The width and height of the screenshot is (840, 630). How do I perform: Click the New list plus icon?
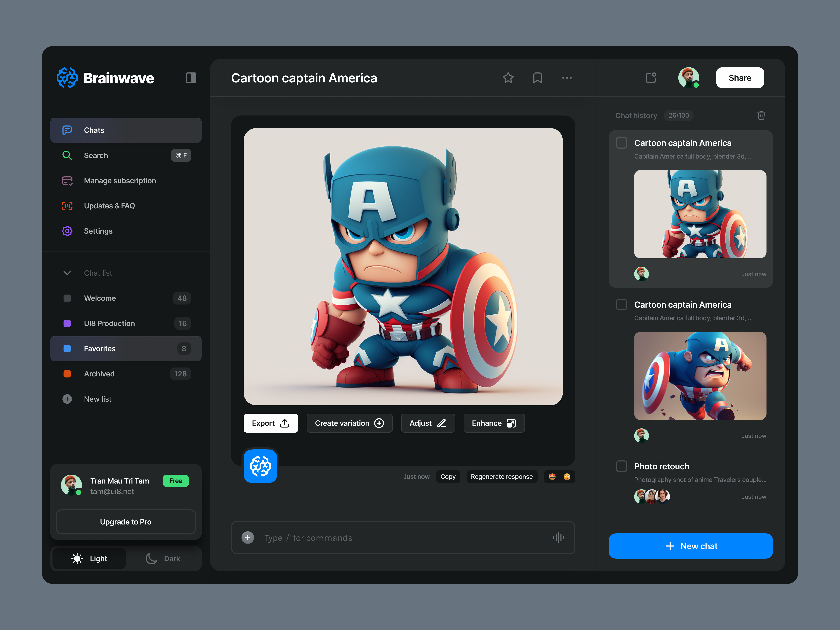[67, 399]
